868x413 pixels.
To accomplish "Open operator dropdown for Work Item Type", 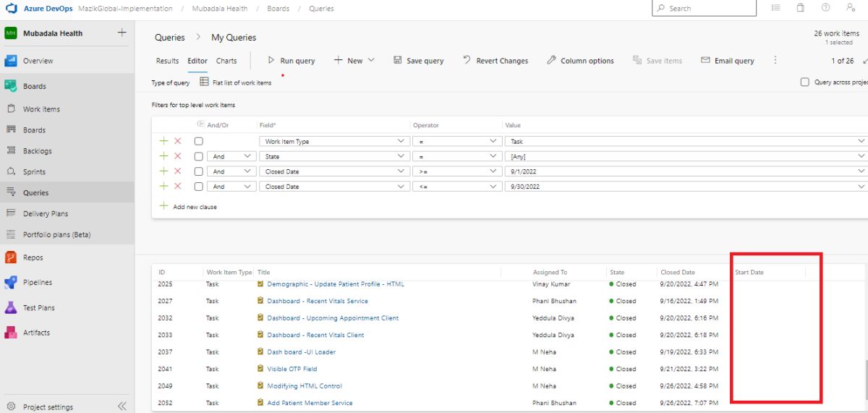I will pyautogui.click(x=457, y=141).
